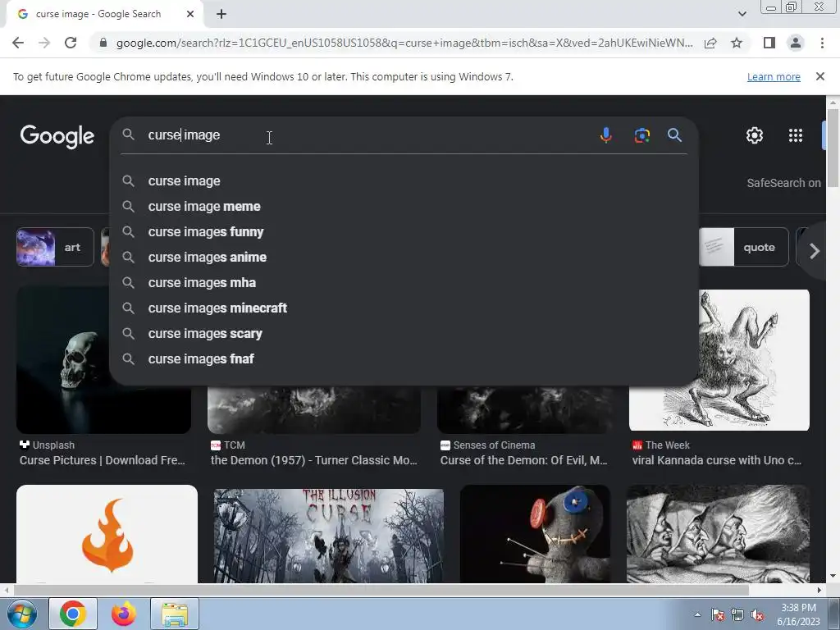Viewport: 840px width, 630px height.
Task: Reload the current page
Action: tap(71, 43)
